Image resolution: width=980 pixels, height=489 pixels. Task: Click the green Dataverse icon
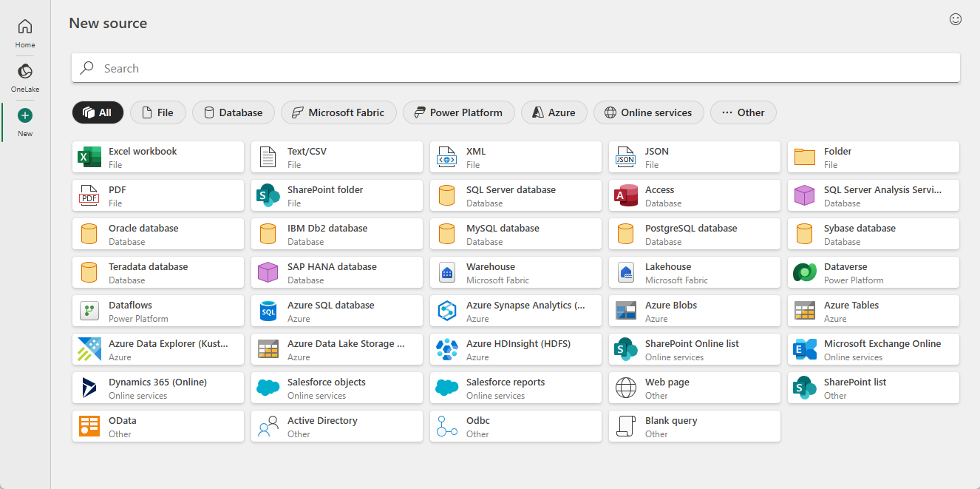pyautogui.click(x=804, y=272)
